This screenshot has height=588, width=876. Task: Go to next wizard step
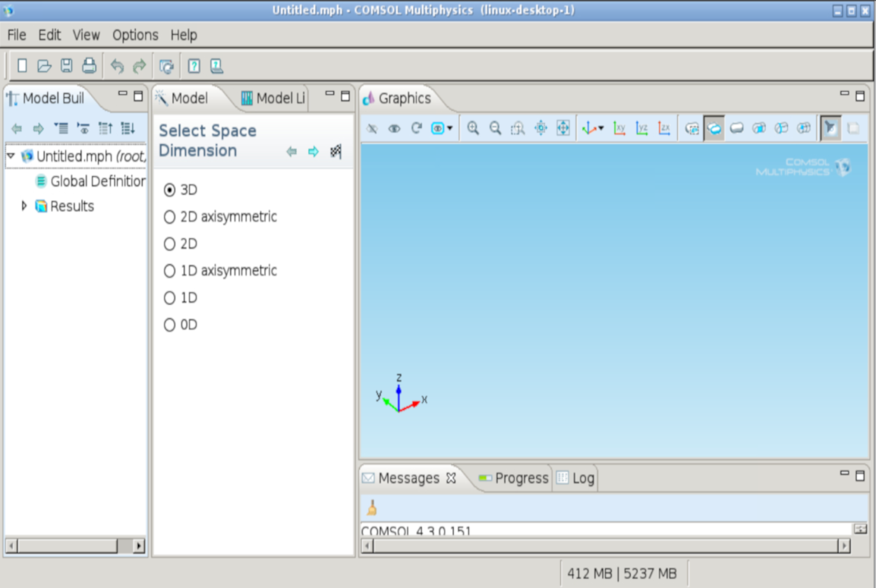click(314, 151)
